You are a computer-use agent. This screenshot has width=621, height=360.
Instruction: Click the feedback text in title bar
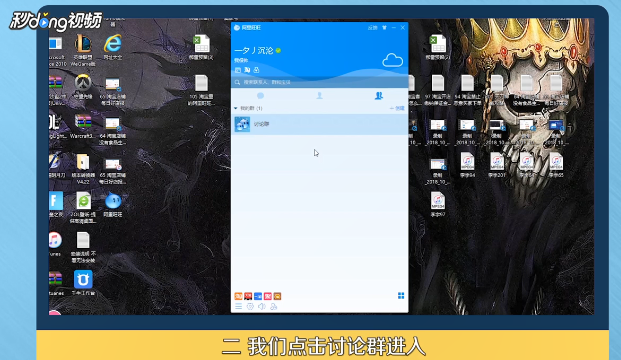tap(372, 28)
